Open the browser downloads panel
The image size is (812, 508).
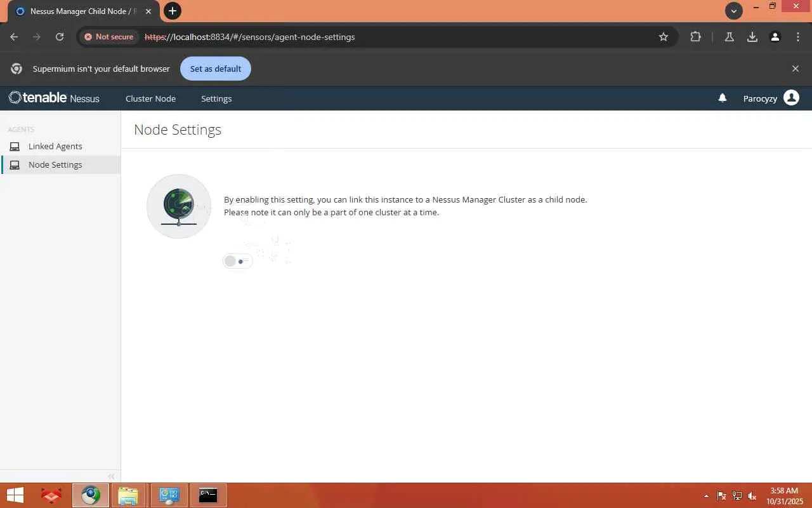click(752, 37)
